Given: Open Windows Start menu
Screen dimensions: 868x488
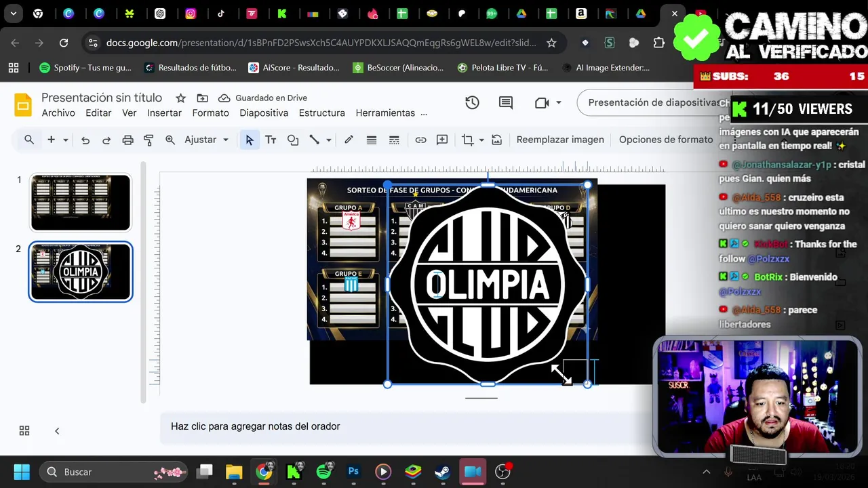Looking at the screenshot, I should pyautogui.click(x=21, y=472).
